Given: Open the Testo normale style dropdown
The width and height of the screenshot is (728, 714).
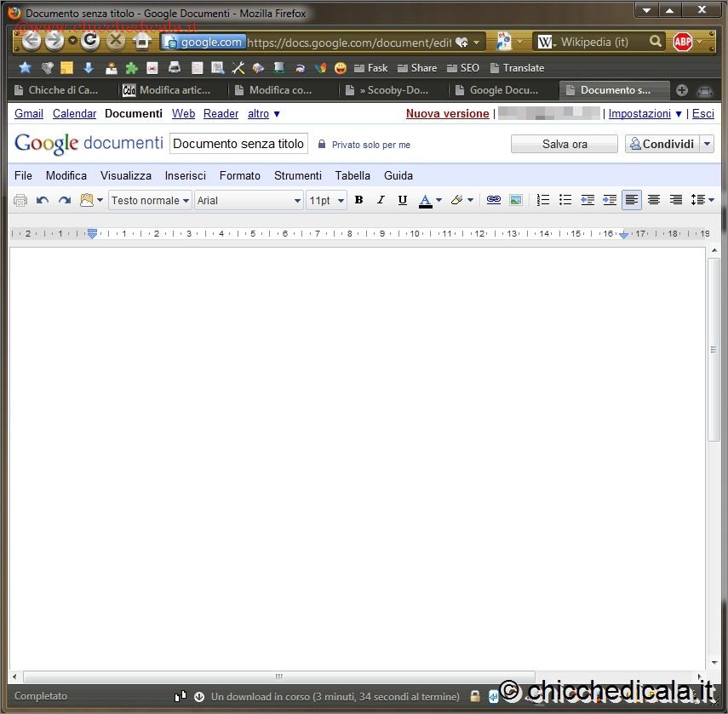Looking at the screenshot, I should [x=150, y=200].
